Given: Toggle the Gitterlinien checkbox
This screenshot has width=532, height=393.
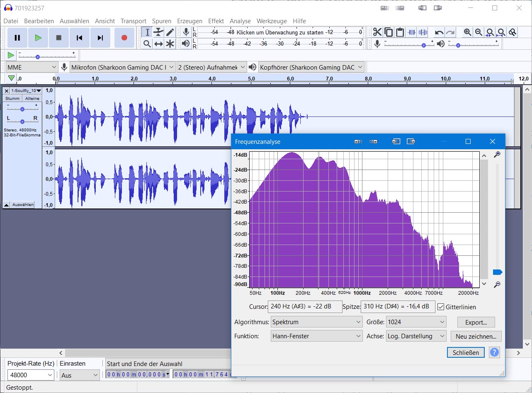Looking at the screenshot, I should (x=441, y=307).
